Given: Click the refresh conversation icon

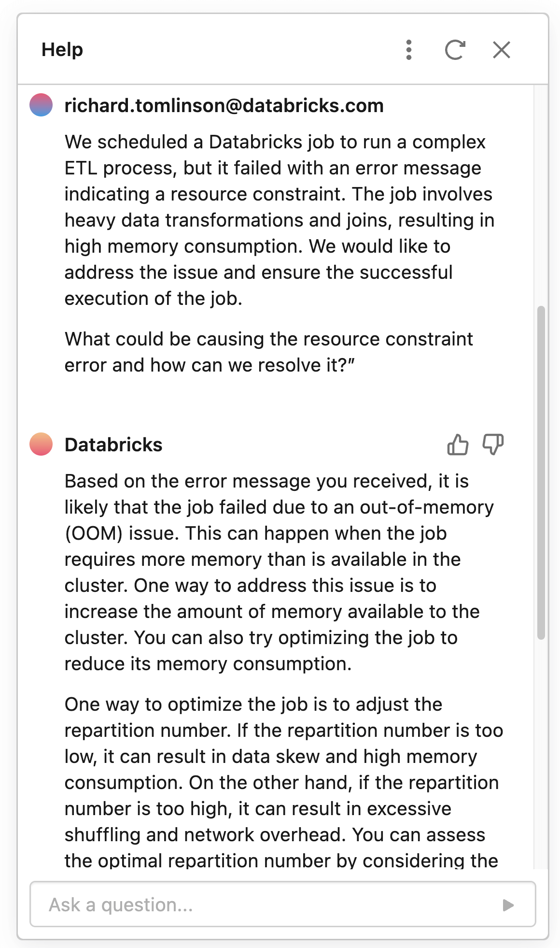Looking at the screenshot, I should [455, 50].
